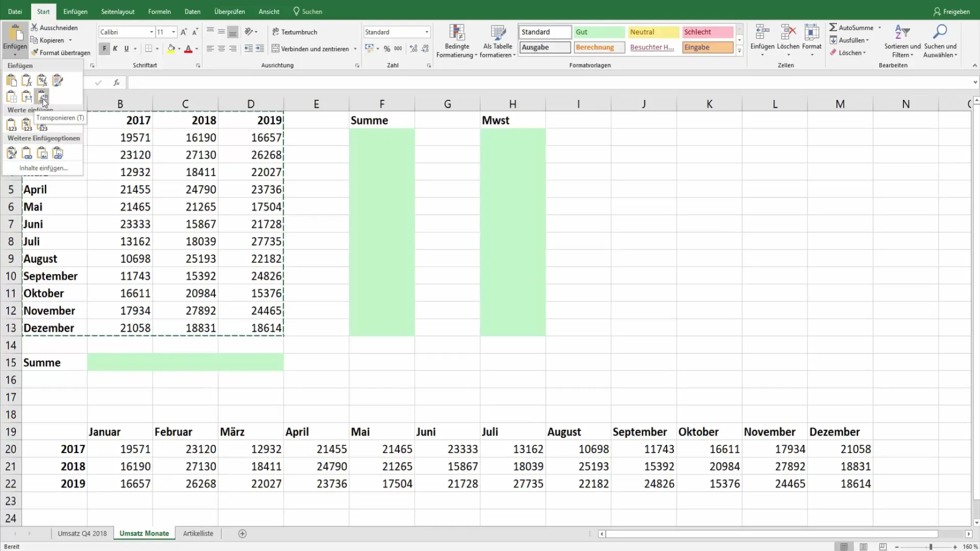The height and width of the screenshot is (551, 980).
Task: Select the paste as picture icon
Action: click(42, 153)
